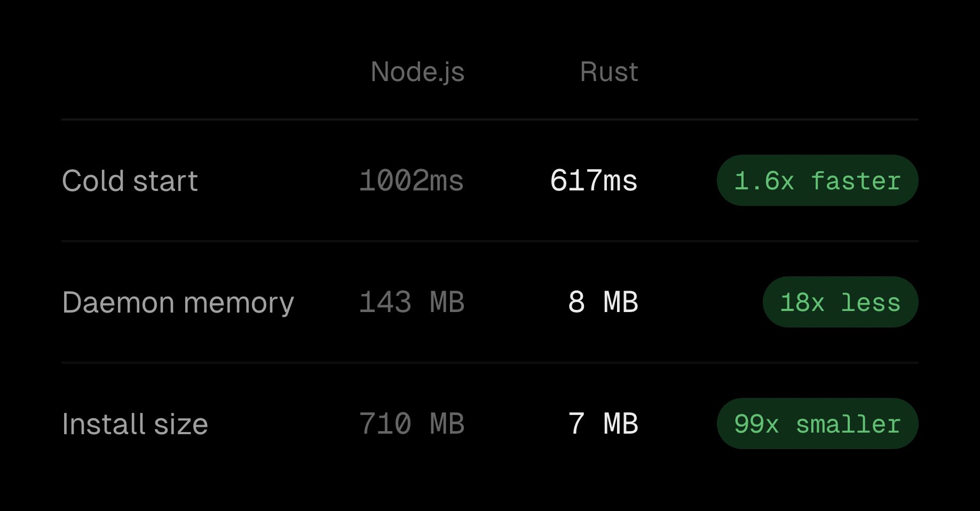Click the green 99x smaller badge
This screenshot has width=980, height=511.
(817, 424)
